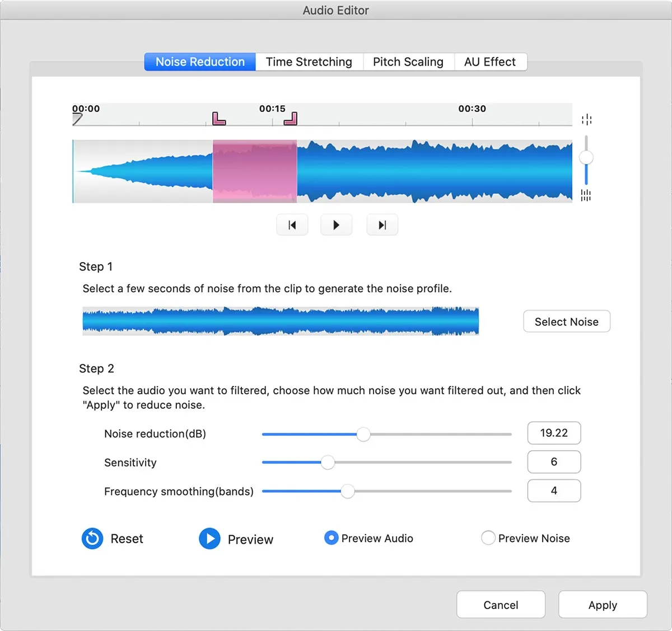This screenshot has height=631, width=672.
Task: Cancel the Audio Editor dialog
Action: point(501,605)
